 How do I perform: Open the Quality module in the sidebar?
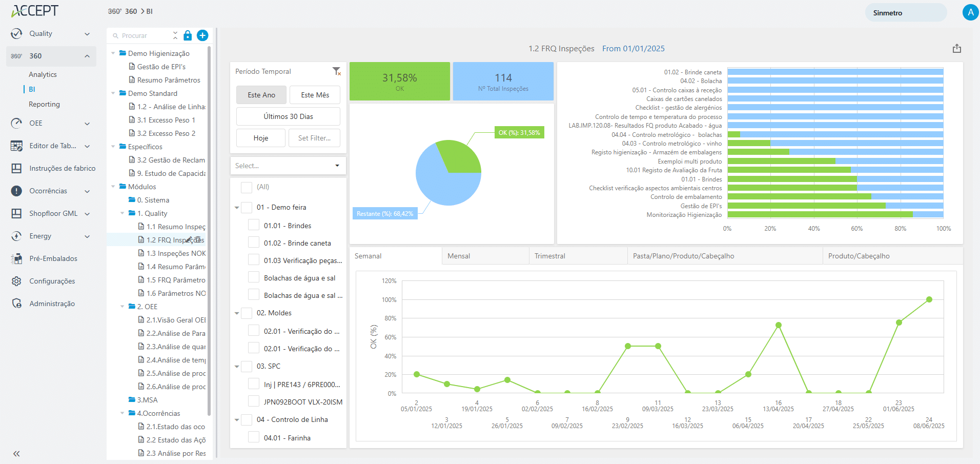click(x=41, y=33)
